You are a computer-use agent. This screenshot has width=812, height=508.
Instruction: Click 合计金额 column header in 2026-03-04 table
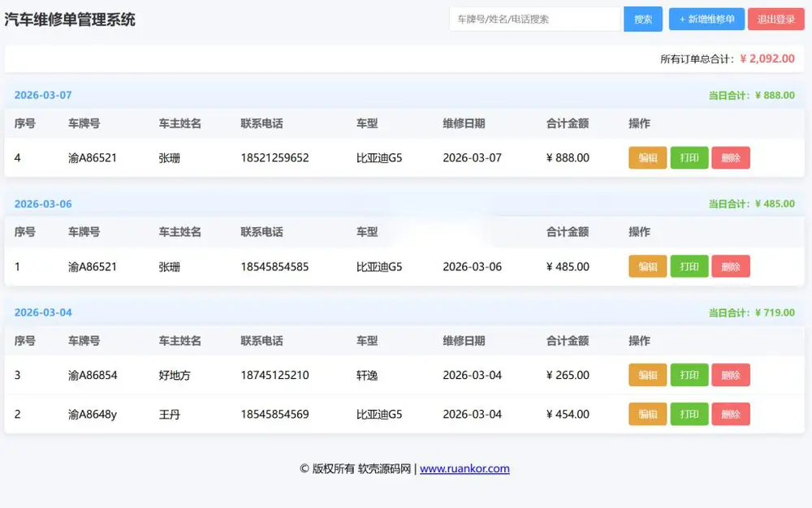[567, 341]
